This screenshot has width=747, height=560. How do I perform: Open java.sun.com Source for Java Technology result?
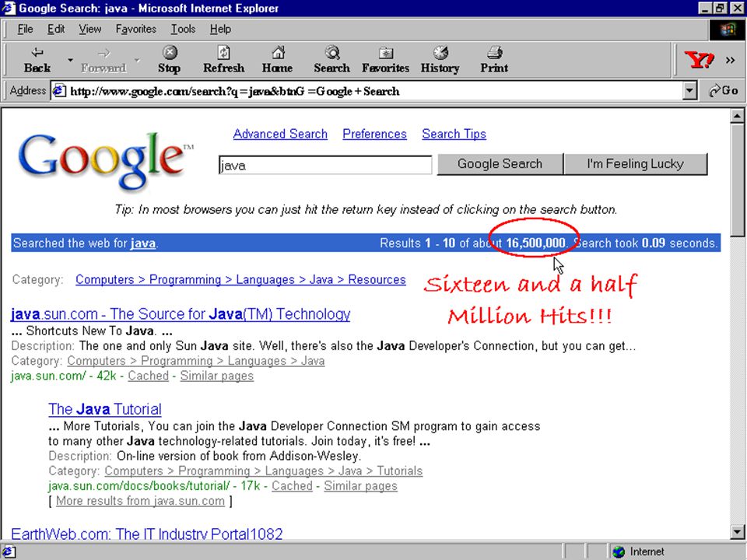point(180,313)
